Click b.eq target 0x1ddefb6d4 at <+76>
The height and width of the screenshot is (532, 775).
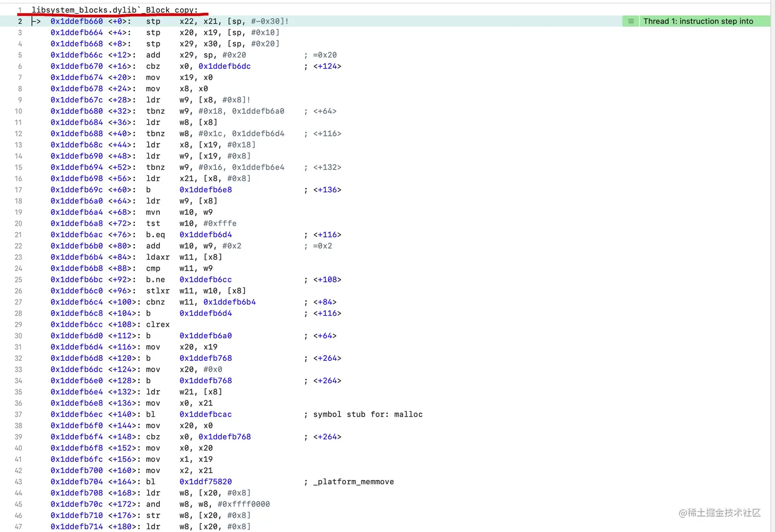coord(206,234)
